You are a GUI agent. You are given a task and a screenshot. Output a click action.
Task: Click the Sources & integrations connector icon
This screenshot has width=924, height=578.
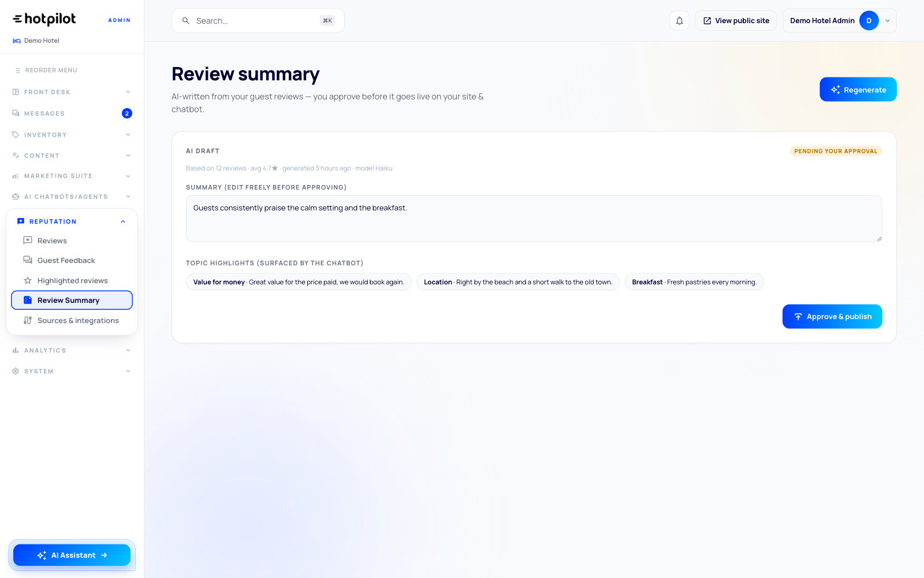pyautogui.click(x=28, y=320)
